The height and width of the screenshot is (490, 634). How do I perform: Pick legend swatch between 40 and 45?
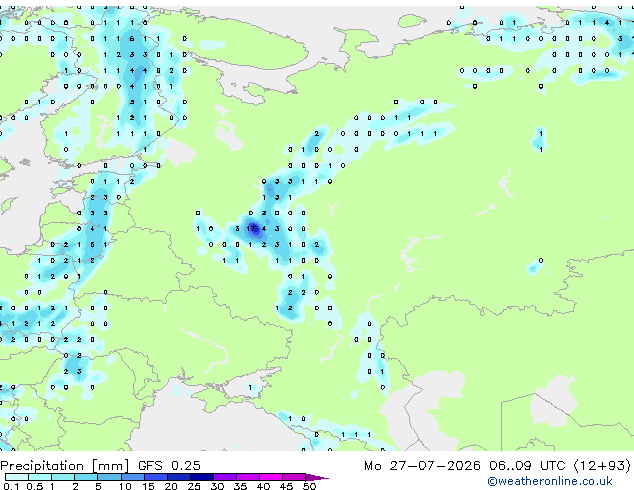(x=271, y=477)
